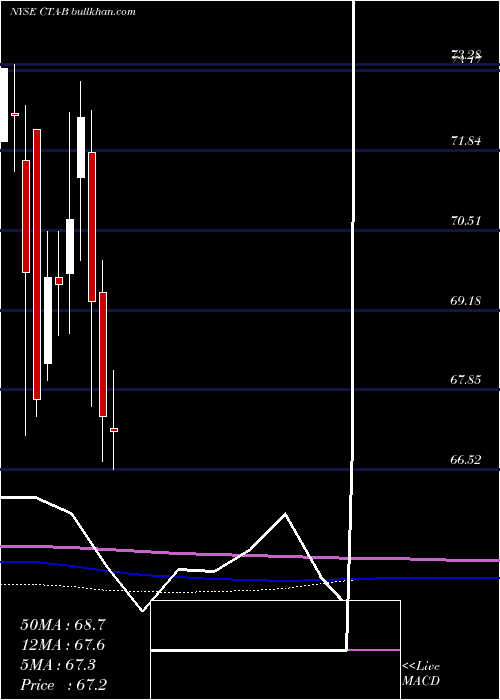This screenshot has width=500, height=700.
Task: Click the NYSE CTA-B bullkhan.com title text
Action: 72,12
